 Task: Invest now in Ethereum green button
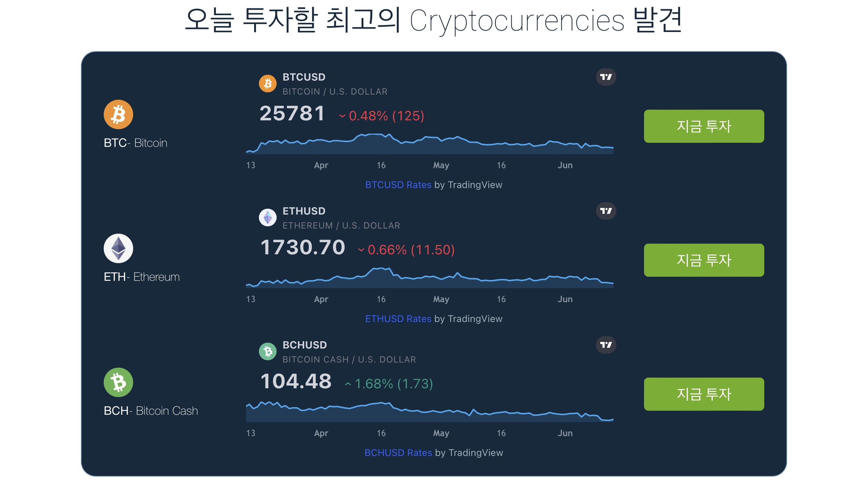click(x=704, y=260)
